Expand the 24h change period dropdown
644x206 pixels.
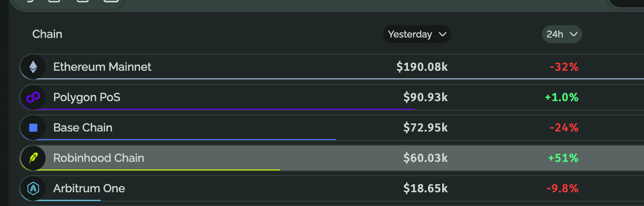click(x=562, y=34)
